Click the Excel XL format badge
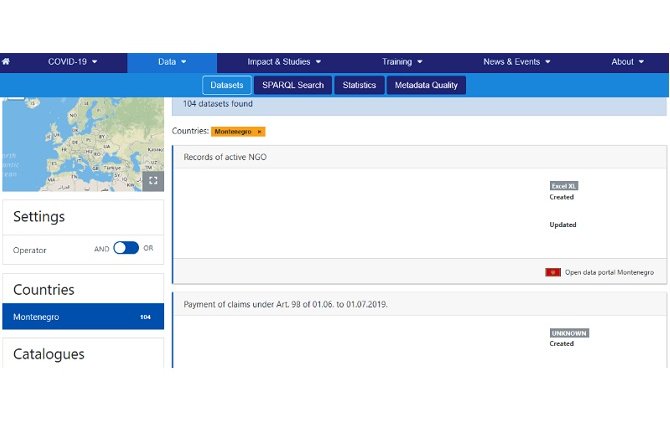 pyautogui.click(x=564, y=186)
